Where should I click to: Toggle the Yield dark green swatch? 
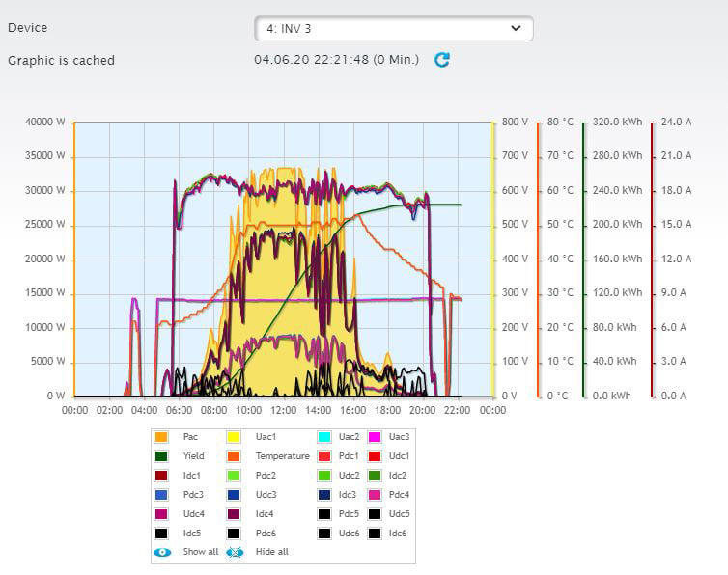click(x=161, y=456)
